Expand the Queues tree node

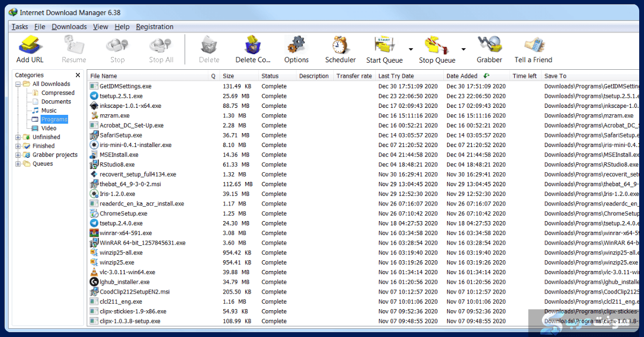pyautogui.click(x=18, y=164)
